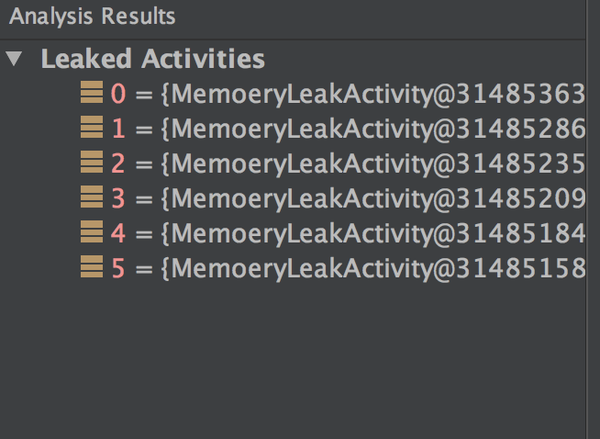The height and width of the screenshot is (439, 600).
Task: Select leaked activity MemoeryLeakActivity@31485209
Action: click(372, 199)
